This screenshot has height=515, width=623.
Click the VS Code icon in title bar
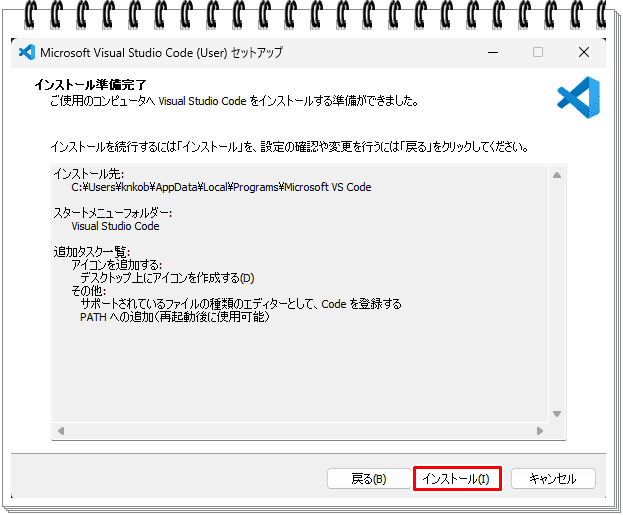27,52
